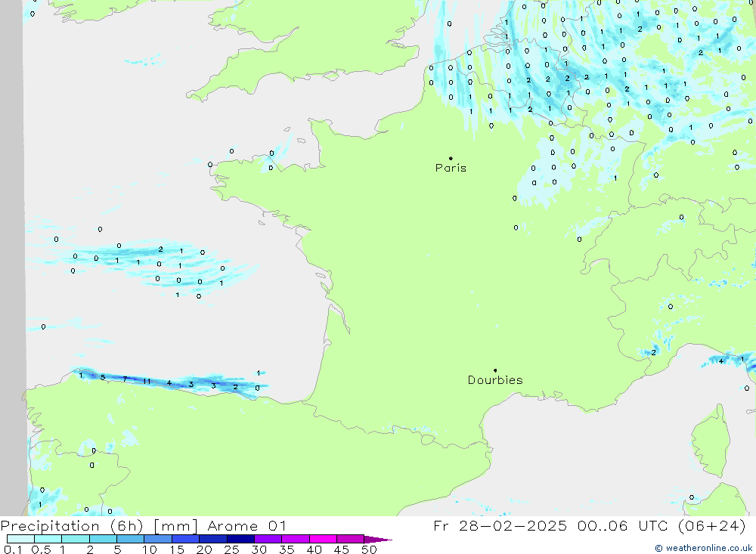The width and height of the screenshot is (756, 554).
Task: Click the Paris city label
Action: (x=451, y=168)
